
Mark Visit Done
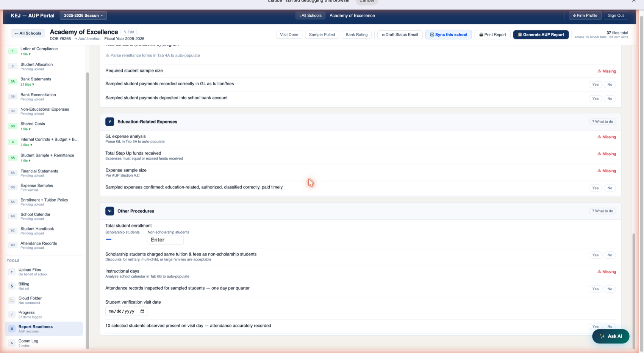click(289, 35)
